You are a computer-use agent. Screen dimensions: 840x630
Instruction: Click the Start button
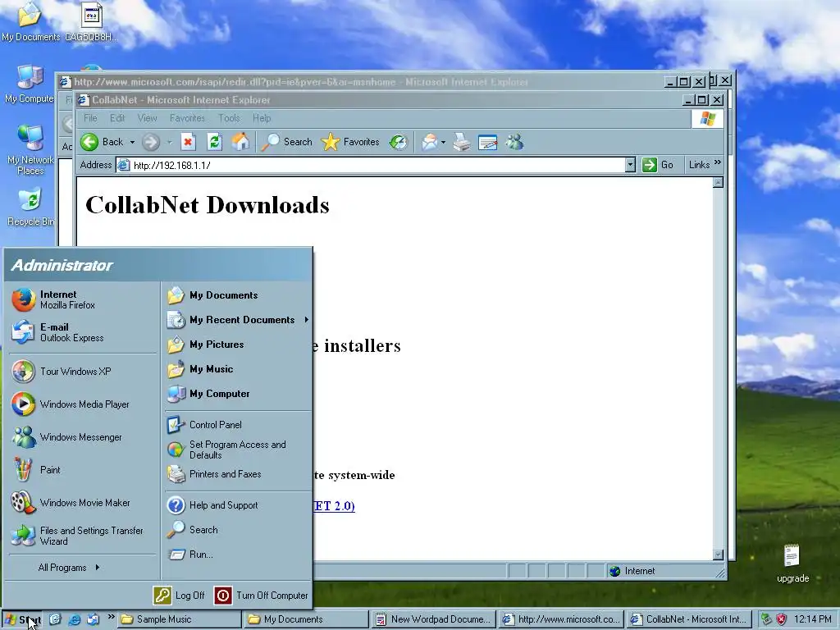[22, 620]
